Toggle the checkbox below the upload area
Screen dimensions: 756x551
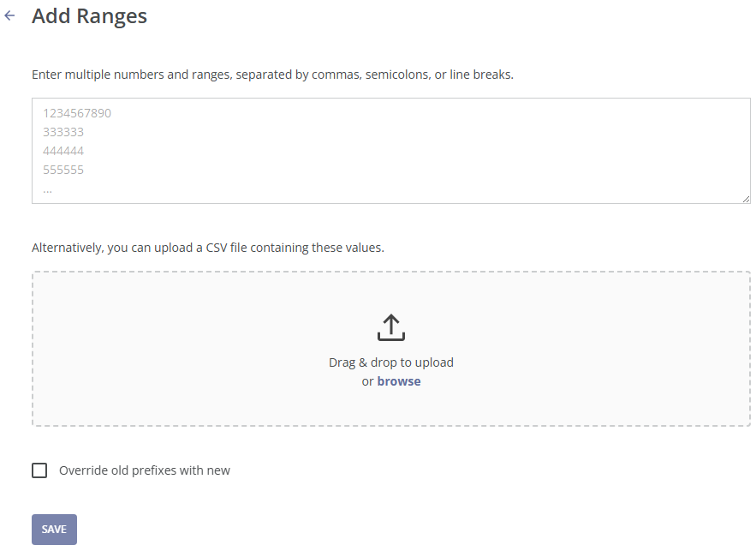click(39, 470)
